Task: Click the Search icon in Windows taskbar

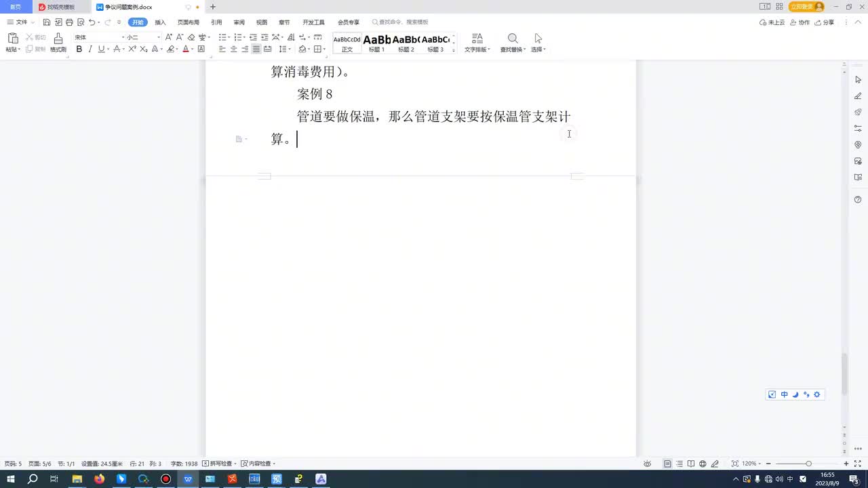Action: [33, 479]
